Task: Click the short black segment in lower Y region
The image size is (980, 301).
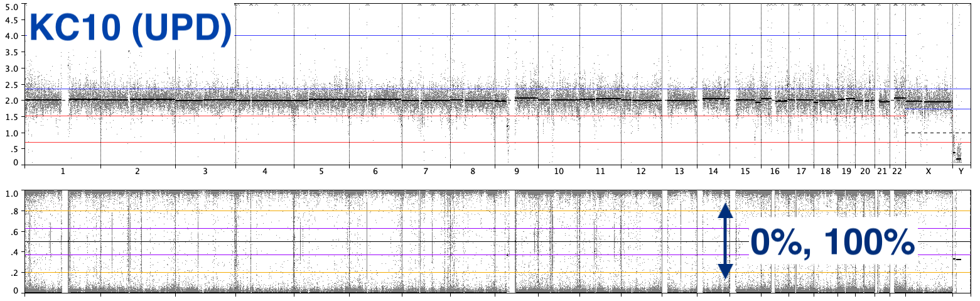Action: (x=957, y=259)
